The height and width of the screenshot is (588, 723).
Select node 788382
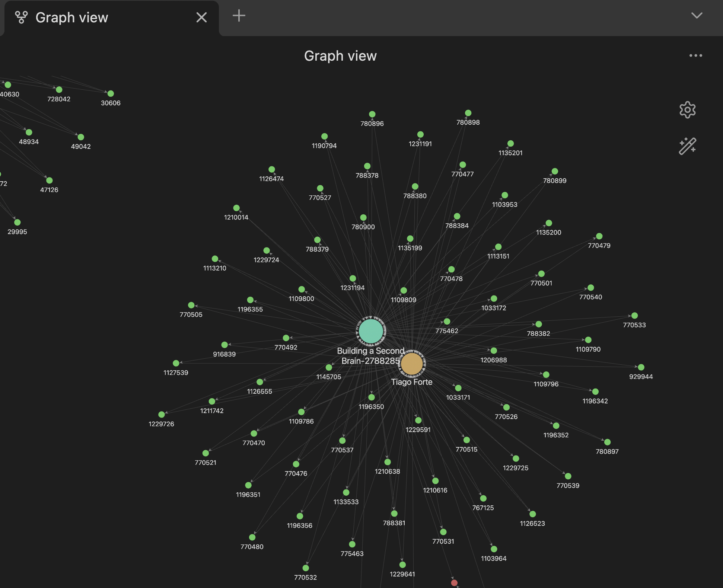pos(538,324)
